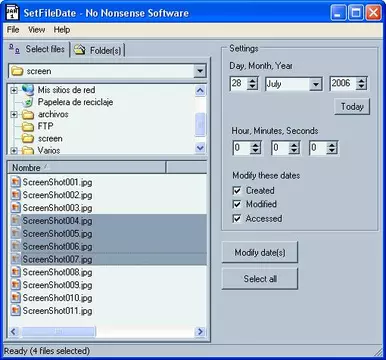Expand the Mis sitios de red node
Image resolution: width=386 pixels, height=360 pixels.
tap(14, 90)
